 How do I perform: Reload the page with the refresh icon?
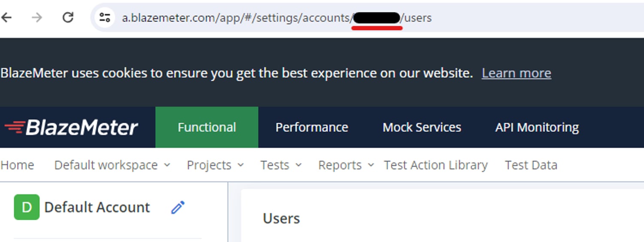68,18
